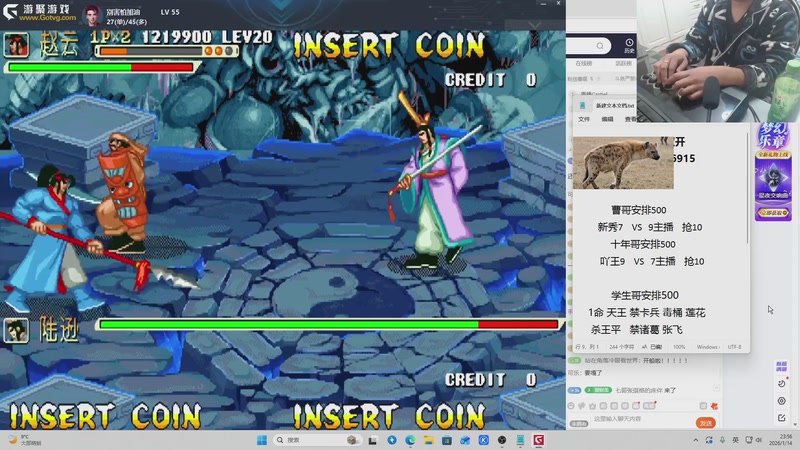Click the 赵云 player health bar
800x450 pixels.
101,67
